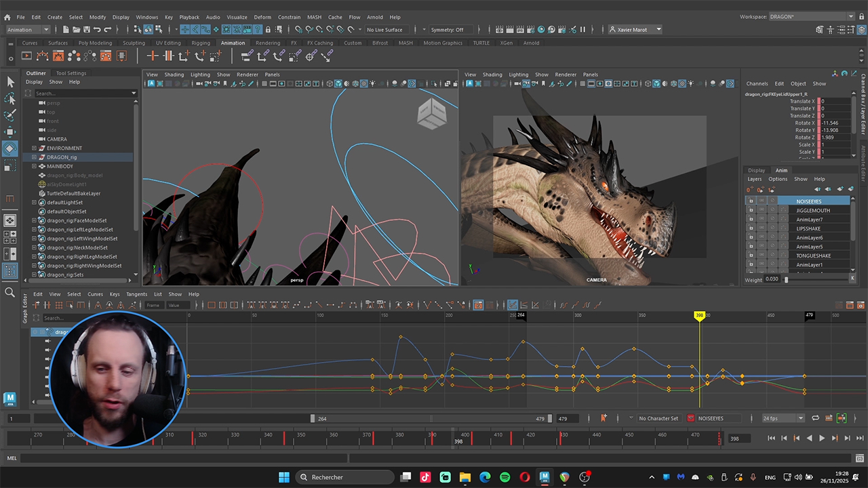Create a new scene file icon
868x488 pixels.
tap(66, 29)
